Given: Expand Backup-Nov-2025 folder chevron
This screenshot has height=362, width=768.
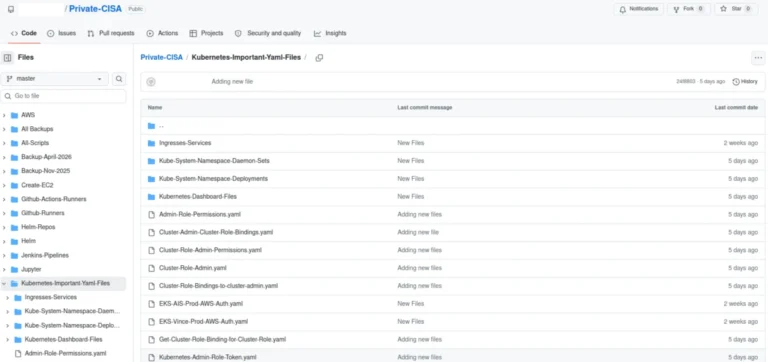Looking at the screenshot, I should click(x=4, y=171).
